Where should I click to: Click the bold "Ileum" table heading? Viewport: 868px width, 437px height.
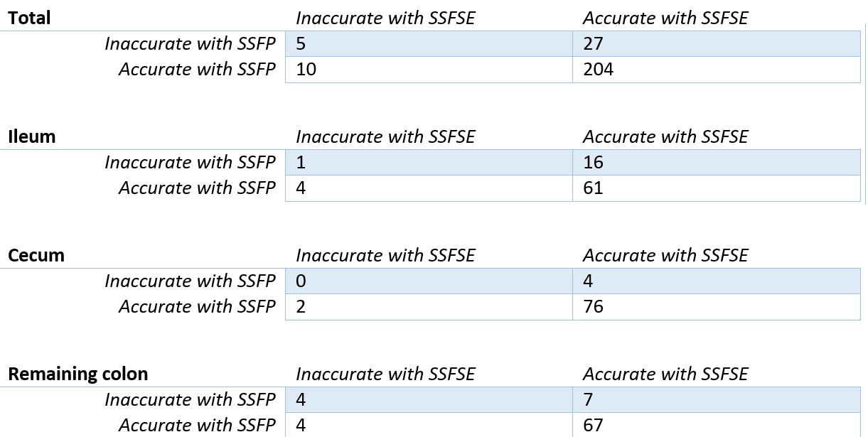[31, 137]
